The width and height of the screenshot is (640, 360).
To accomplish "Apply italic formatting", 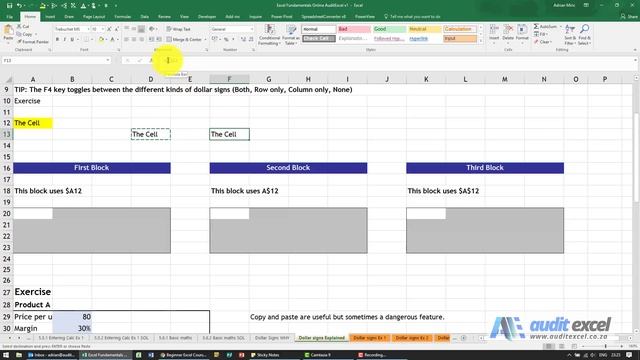I will [x=64, y=40].
